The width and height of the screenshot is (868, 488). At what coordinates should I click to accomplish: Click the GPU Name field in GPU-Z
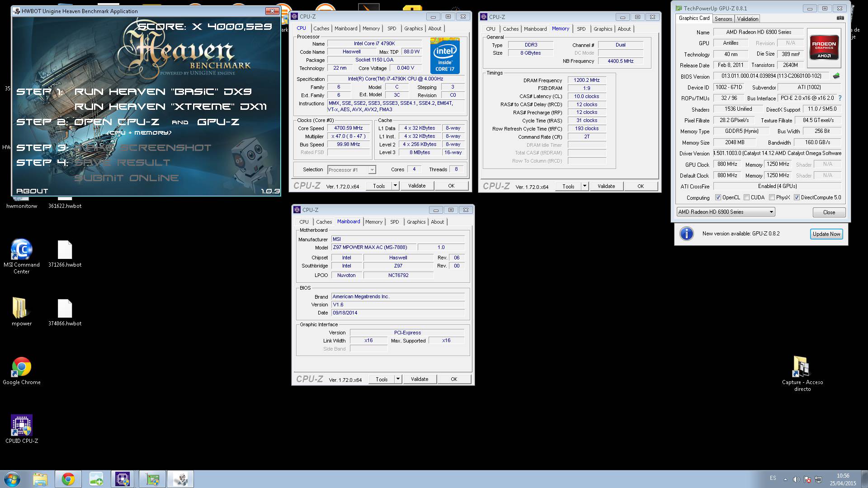tap(759, 32)
